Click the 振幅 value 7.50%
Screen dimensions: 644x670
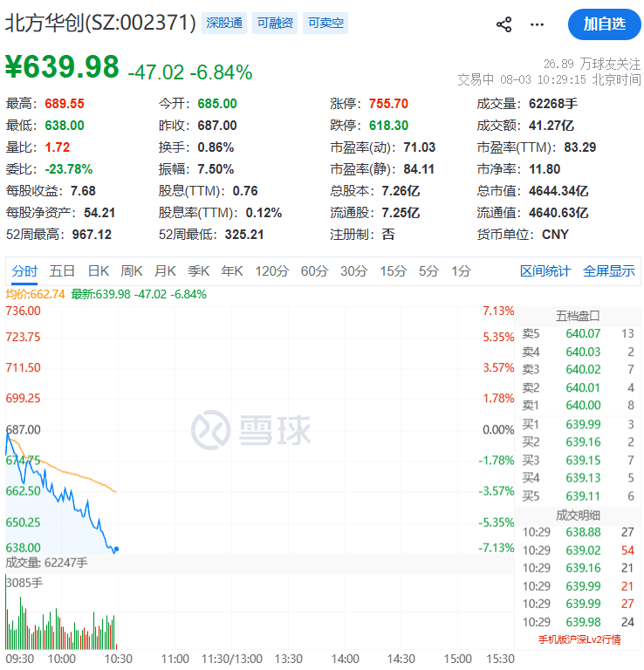(216, 169)
